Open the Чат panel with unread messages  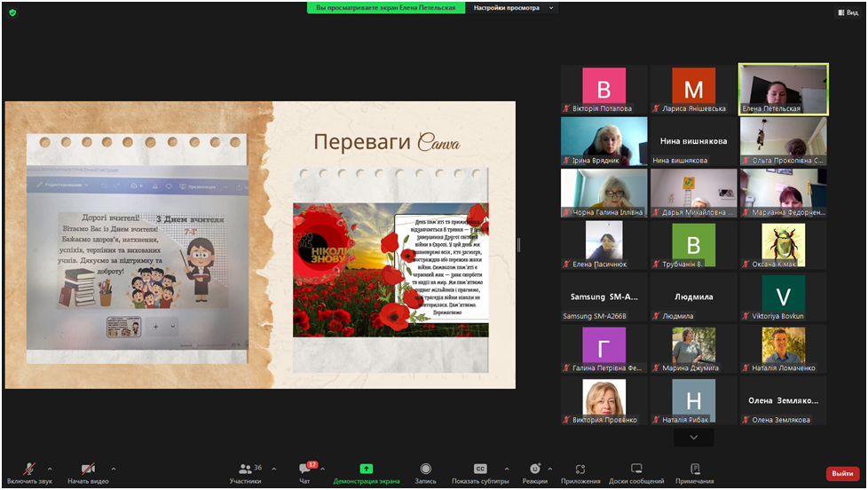click(x=304, y=472)
